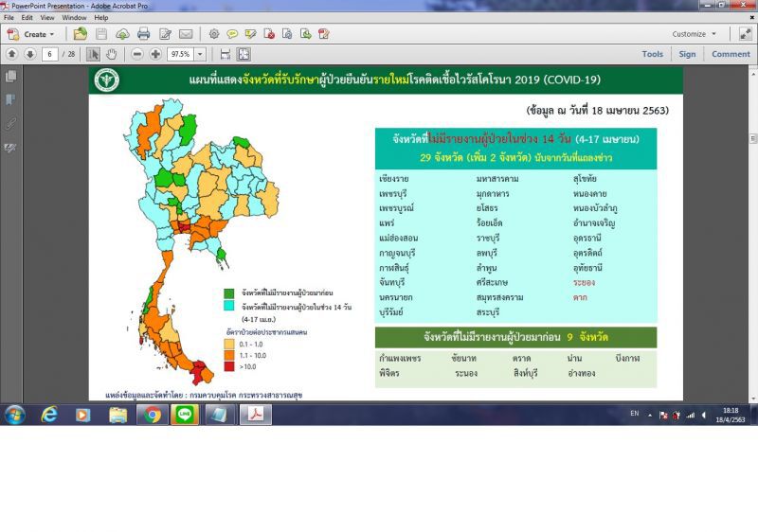The image size is (758, 532).
Task: Show hidden system tray icons arrow
Action: pyautogui.click(x=650, y=416)
